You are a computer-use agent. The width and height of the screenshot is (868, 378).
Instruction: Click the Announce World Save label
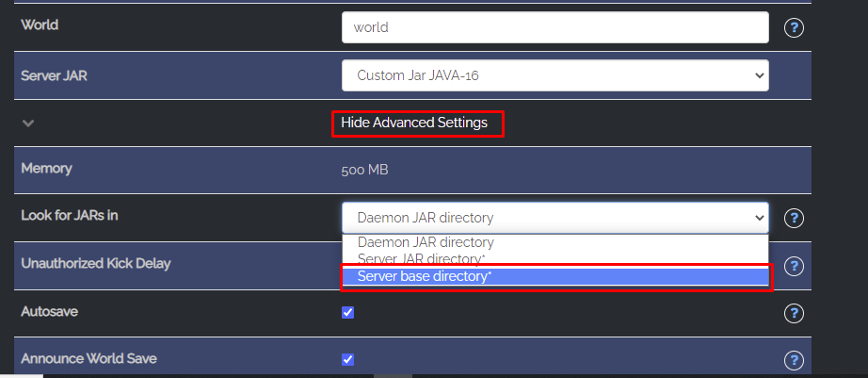88,357
